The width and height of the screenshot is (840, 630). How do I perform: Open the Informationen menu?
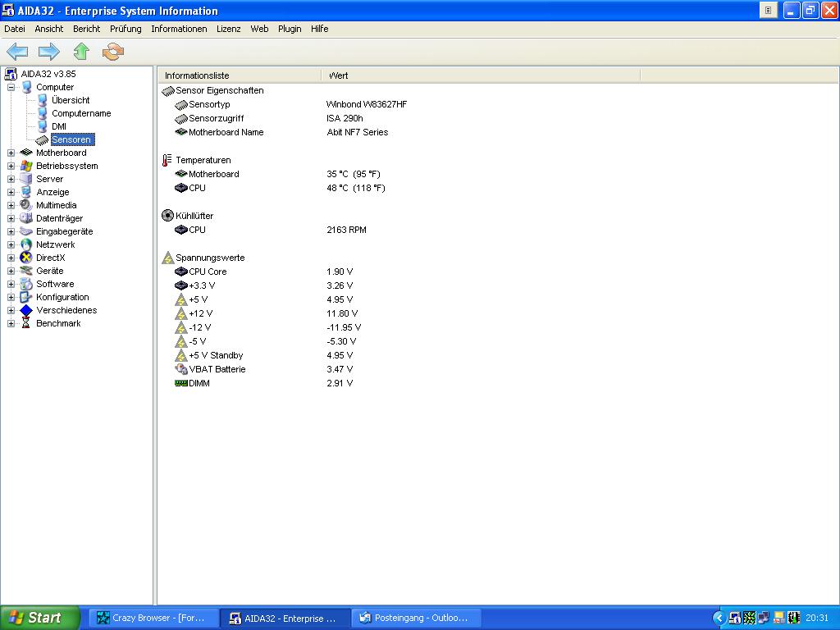pos(179,29)
